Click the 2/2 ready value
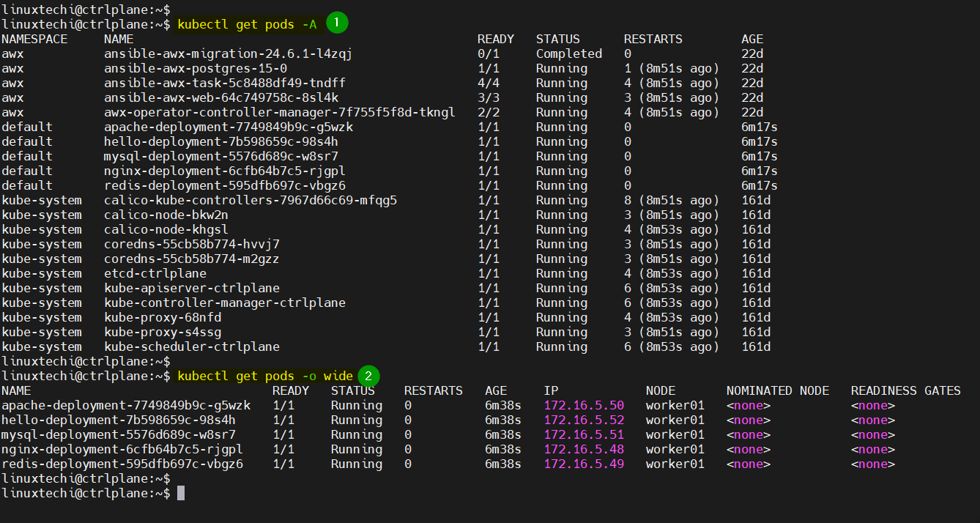This screenshot has width=980, height=523. click(x=489, y=113)
